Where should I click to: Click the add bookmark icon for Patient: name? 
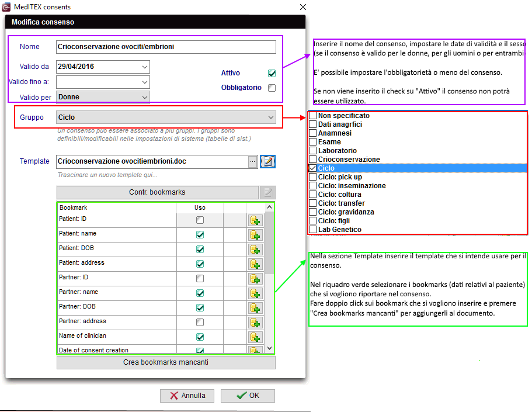[255, 235]
